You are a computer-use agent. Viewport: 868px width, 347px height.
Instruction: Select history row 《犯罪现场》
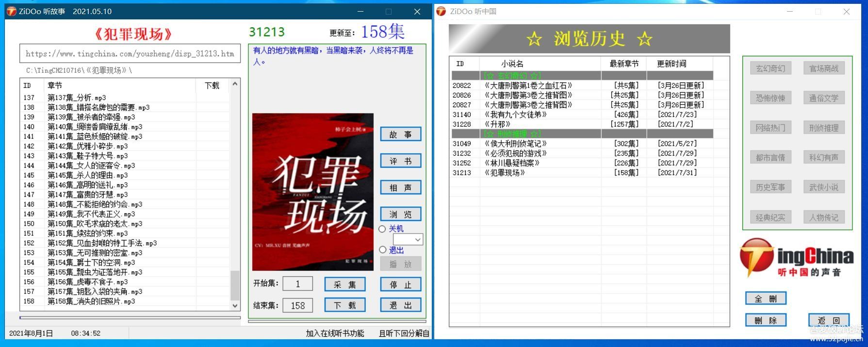pyautogui.click(x=582, y=173)
